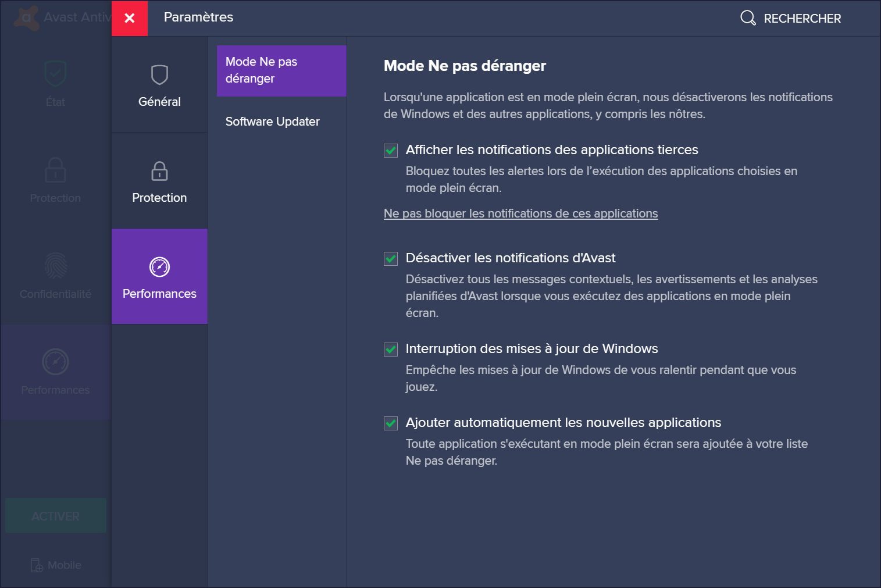Click État shield icon in dimmed sidebar
Viewport: 881px width, 588px height.
[x=55, y=74]
